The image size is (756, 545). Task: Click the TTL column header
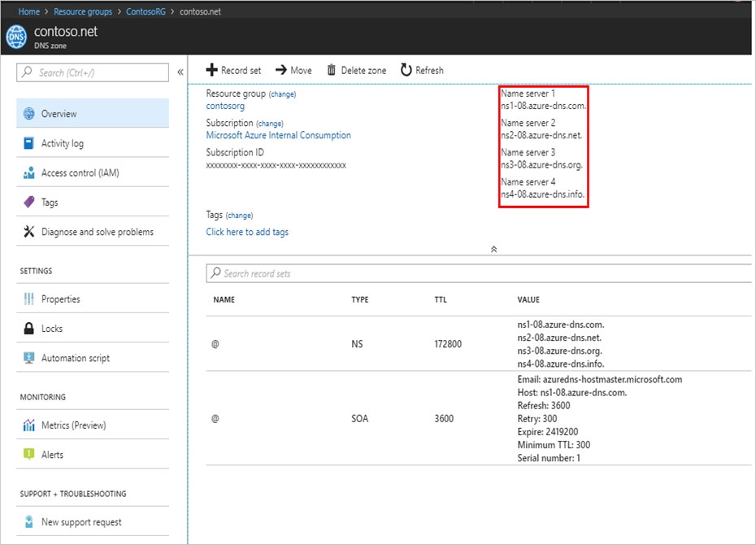tap(441, 299)
